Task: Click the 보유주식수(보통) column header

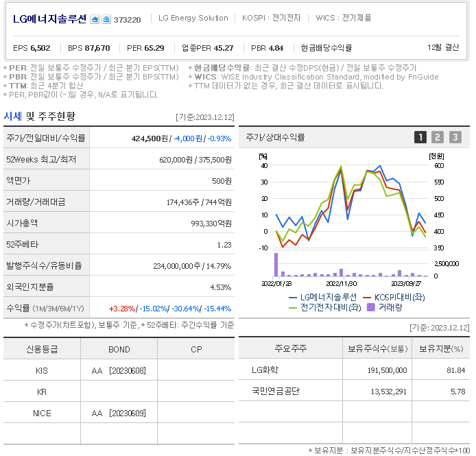Action: point(377,348)
